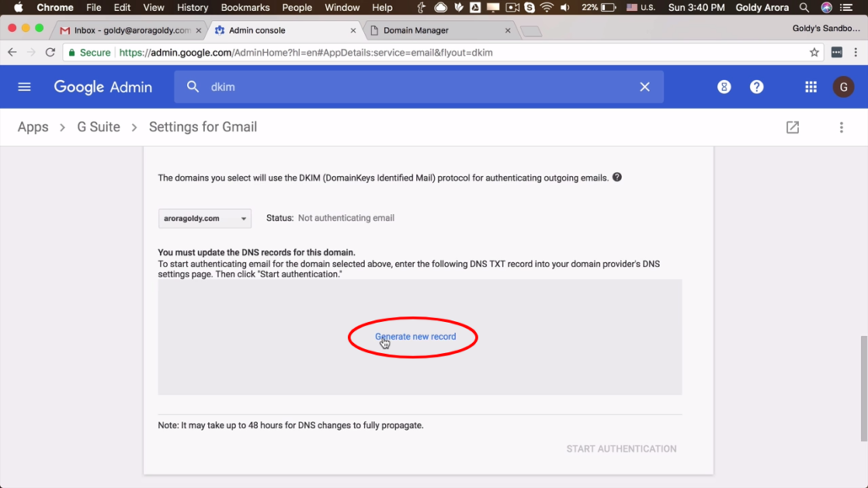
Task: Click the volume icon in menu bar
Action: tap(565, 8)
